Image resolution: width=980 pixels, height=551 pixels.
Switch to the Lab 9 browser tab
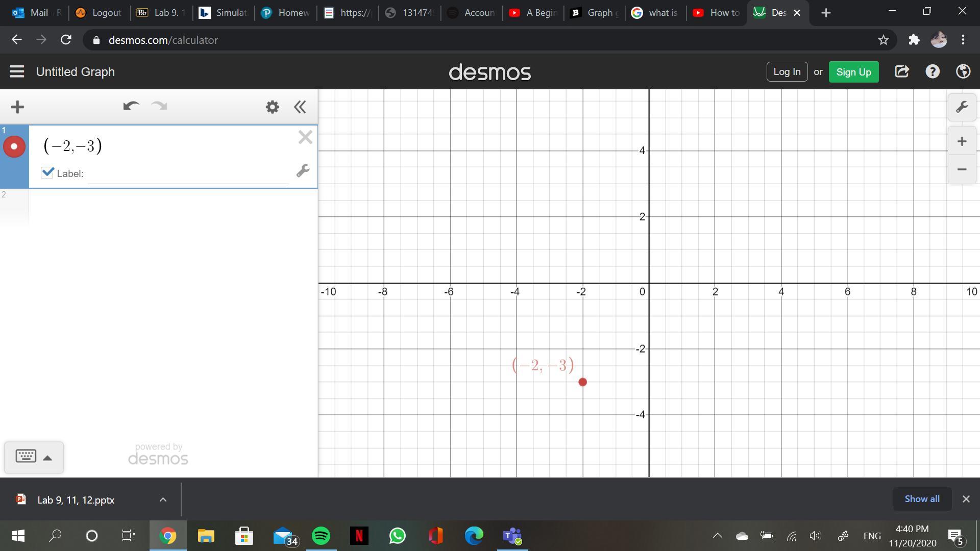click(162, 13)
